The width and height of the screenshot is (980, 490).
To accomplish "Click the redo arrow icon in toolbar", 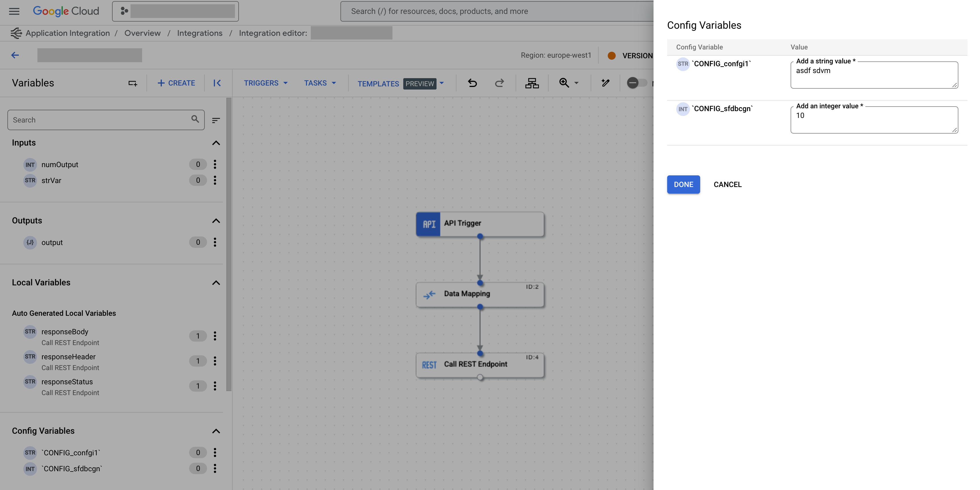I will (500, 83).
